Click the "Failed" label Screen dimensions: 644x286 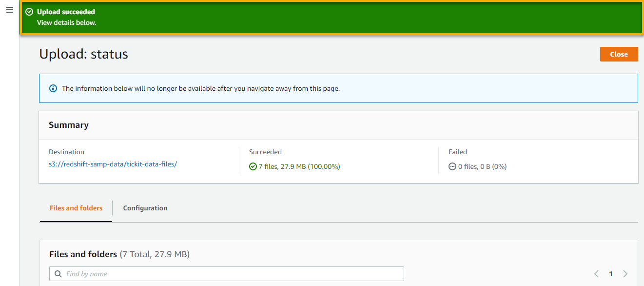pyautogui.click(x=458, y=152)
